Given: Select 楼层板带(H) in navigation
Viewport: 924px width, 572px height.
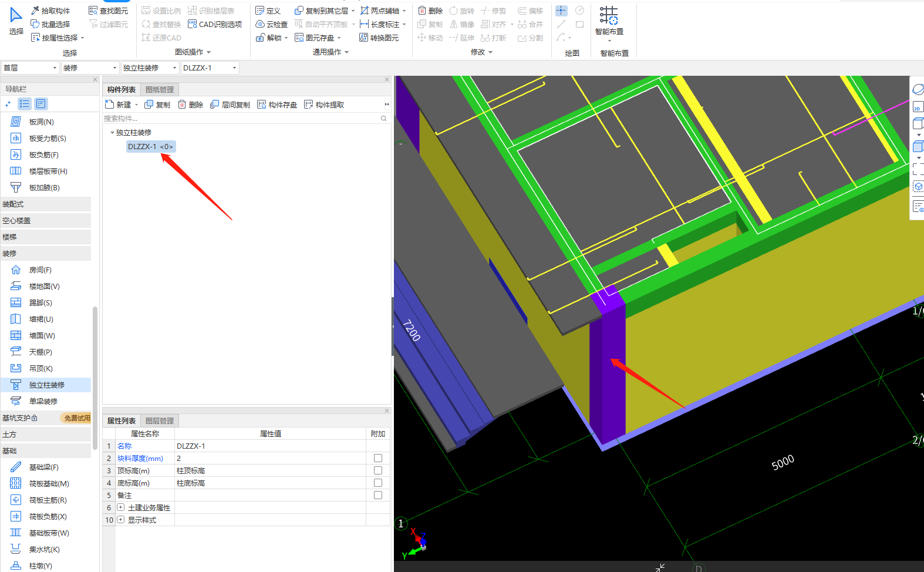Looking at the screenshot, I should 48,171.
